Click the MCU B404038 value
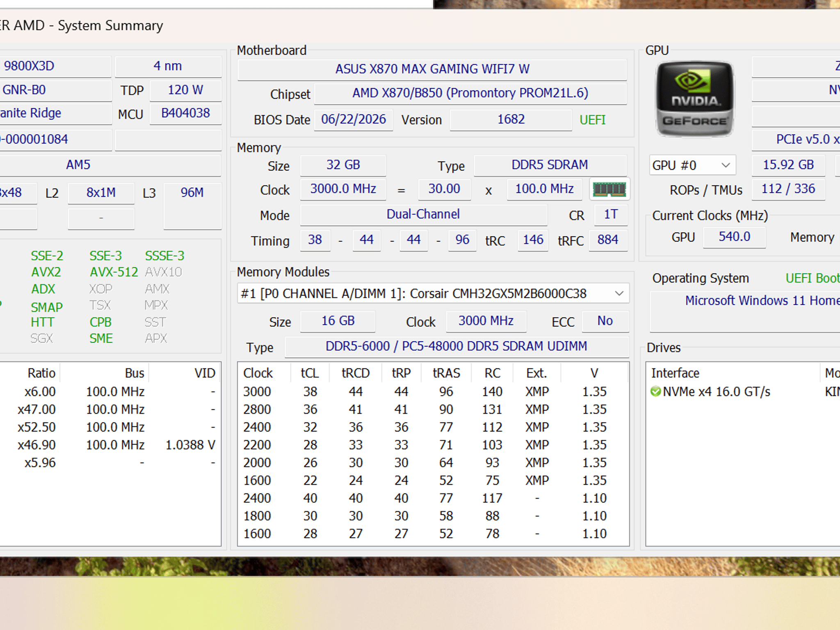Image resolution: width=840 pixels, height=630 pixels. point(185,113)
